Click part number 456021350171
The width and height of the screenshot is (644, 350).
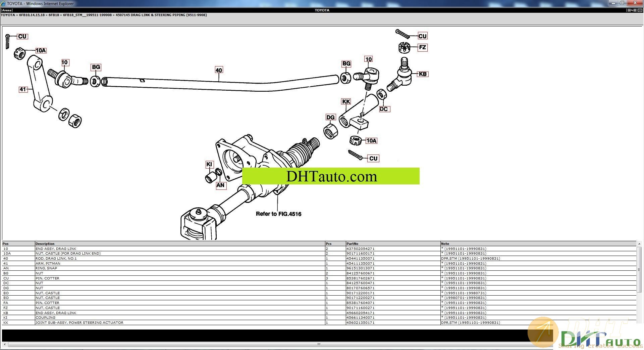[360, 323]
